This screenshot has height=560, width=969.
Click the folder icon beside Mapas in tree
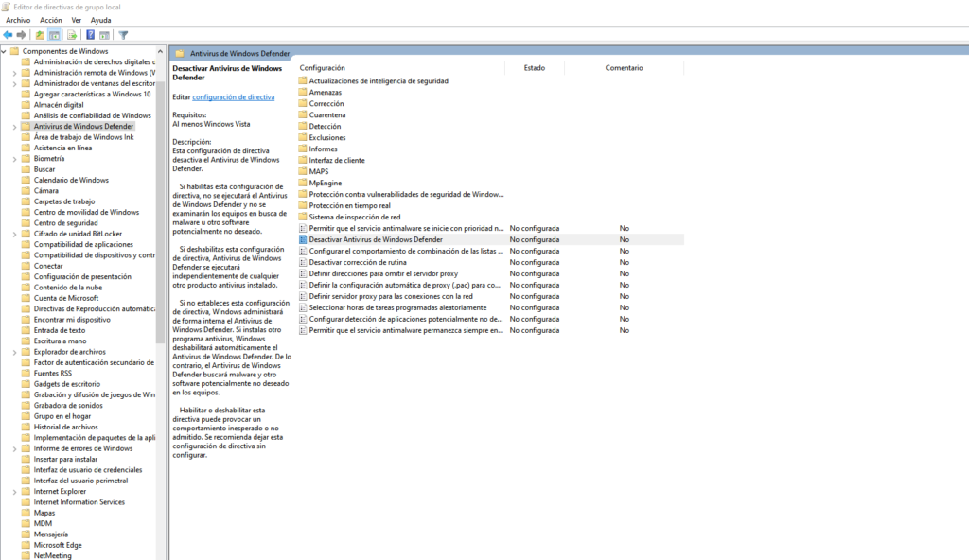[x=26, y=513]
